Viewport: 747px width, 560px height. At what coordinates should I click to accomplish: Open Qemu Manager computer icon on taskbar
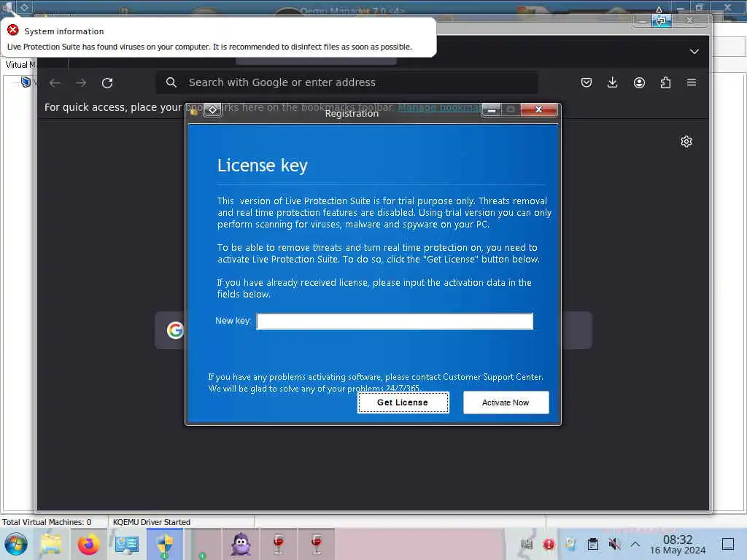[126, 544]
